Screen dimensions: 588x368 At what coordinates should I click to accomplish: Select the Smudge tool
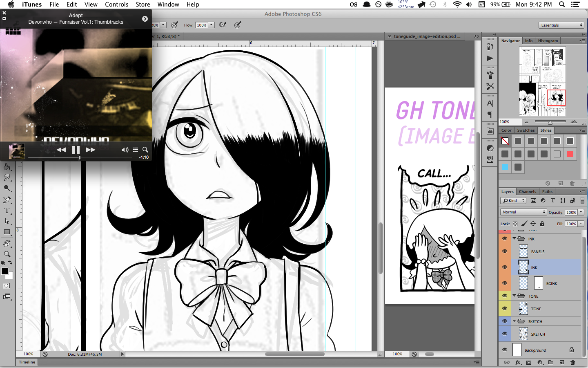coord(7,177)
